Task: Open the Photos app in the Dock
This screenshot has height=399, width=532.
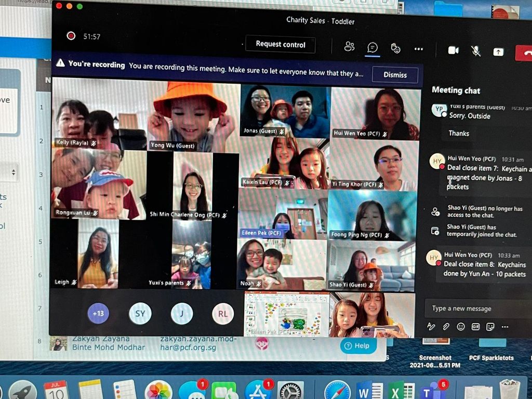Action: tap(158, 391)
